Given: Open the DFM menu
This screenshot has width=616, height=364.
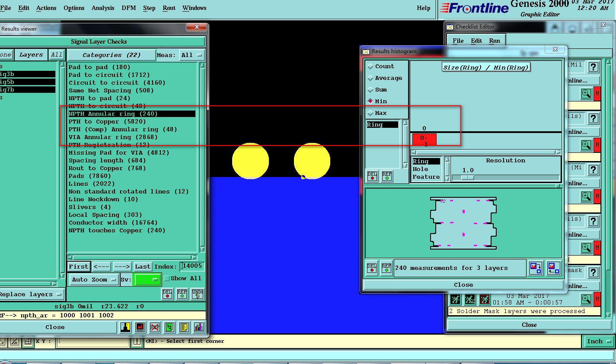Looking at the screenshot, I should pyautogui.click(x=129, y=8).
